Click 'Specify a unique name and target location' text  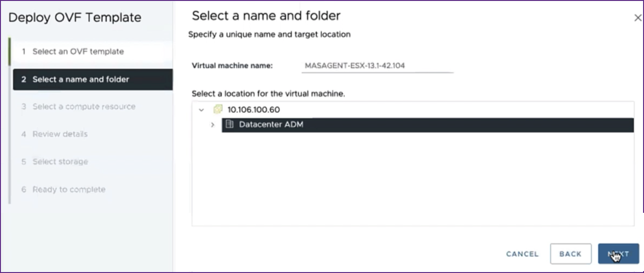click(269, 34)
